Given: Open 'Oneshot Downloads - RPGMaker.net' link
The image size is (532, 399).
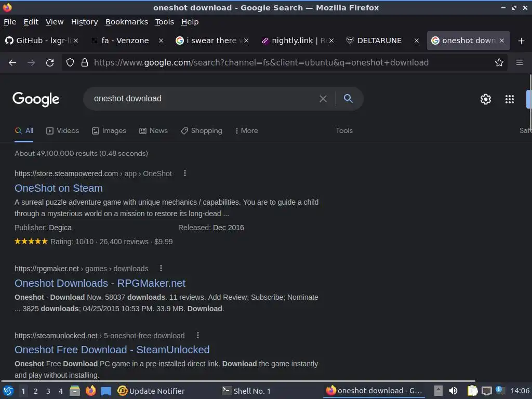Looking at the screenshot, I should point(100,283).
